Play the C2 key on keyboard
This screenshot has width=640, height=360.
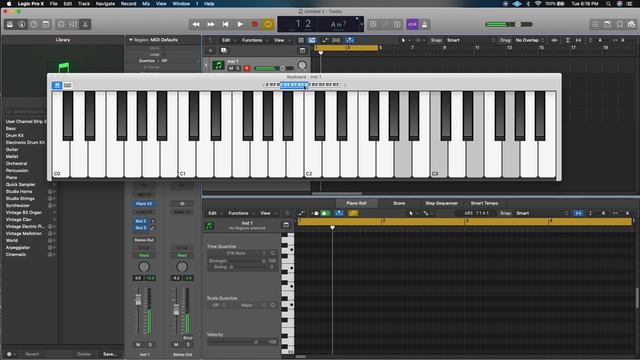coord(313,159)
